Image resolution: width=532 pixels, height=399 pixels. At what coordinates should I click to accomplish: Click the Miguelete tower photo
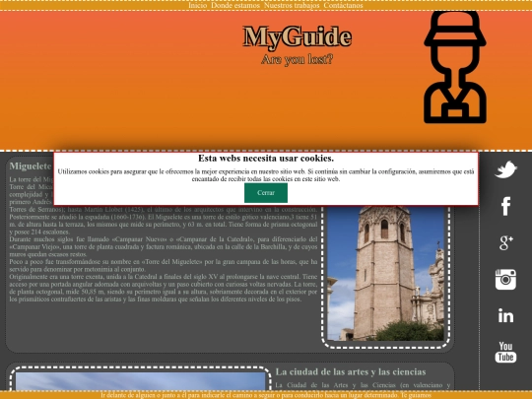[x=385, y=273]
